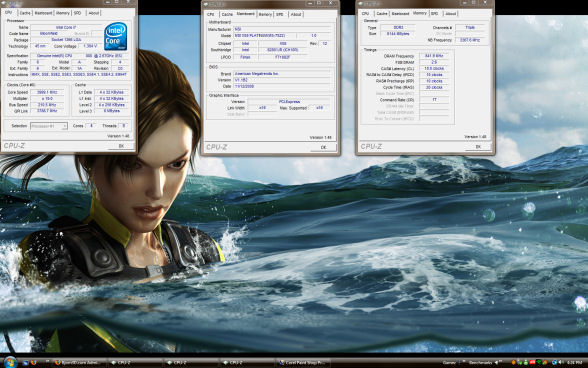Screen dimensions: 588x368
Task: Click the orange tray icon right of Benchmarks
Action: [x=514, y=363]
